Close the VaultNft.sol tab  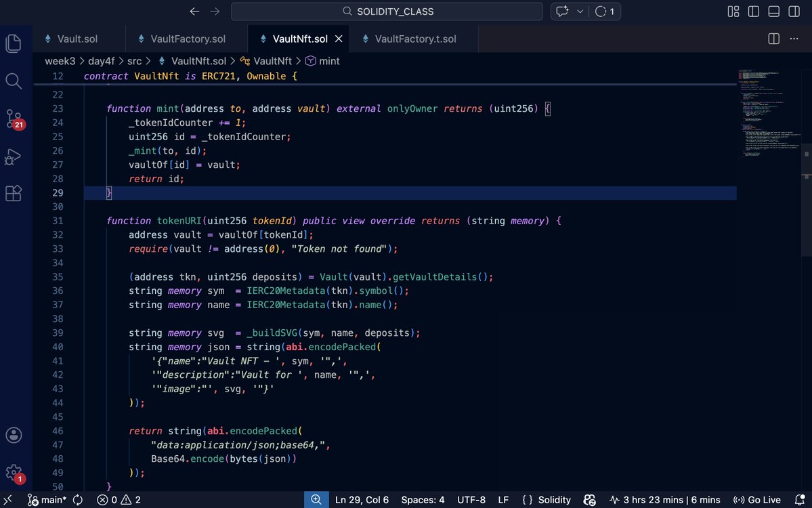pyautogui.click(x=339, y=39)
